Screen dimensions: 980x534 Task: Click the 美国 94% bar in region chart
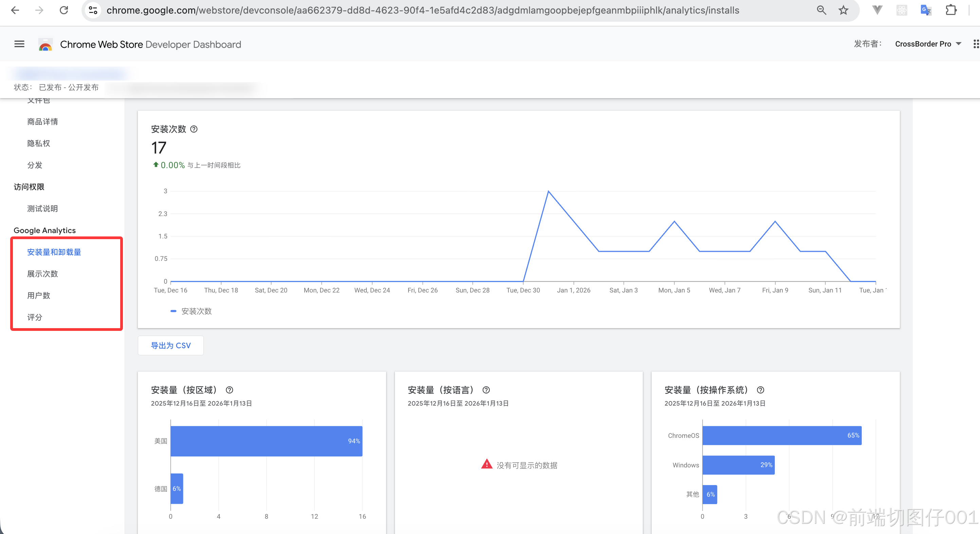click(x=266, y=441)
